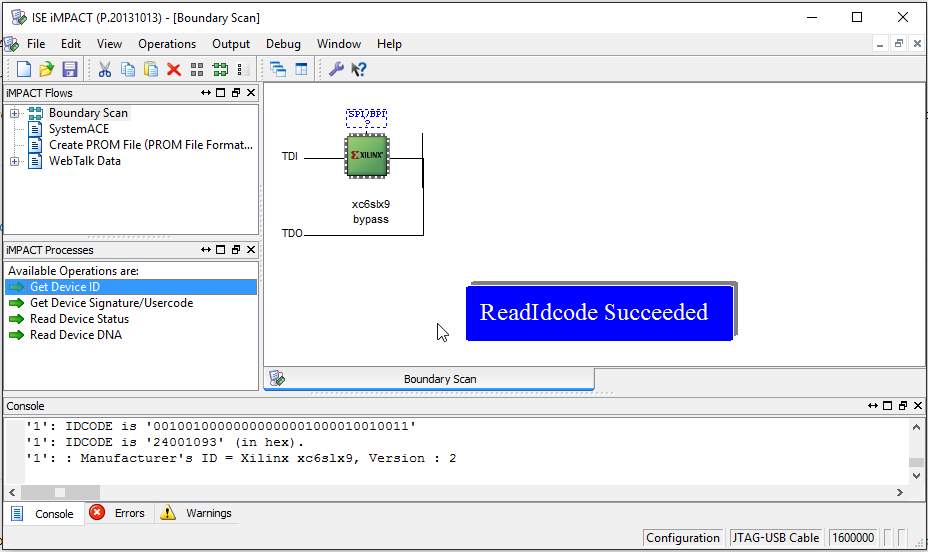Activate the What's This help cursor icon
928x552 pixels.
(x=359, y=69)
